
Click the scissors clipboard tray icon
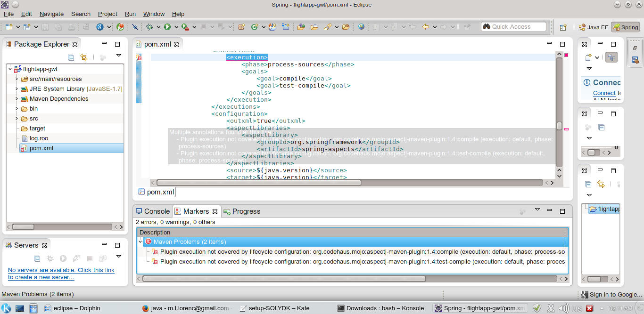pyautogui.click(x=550, y=308)
